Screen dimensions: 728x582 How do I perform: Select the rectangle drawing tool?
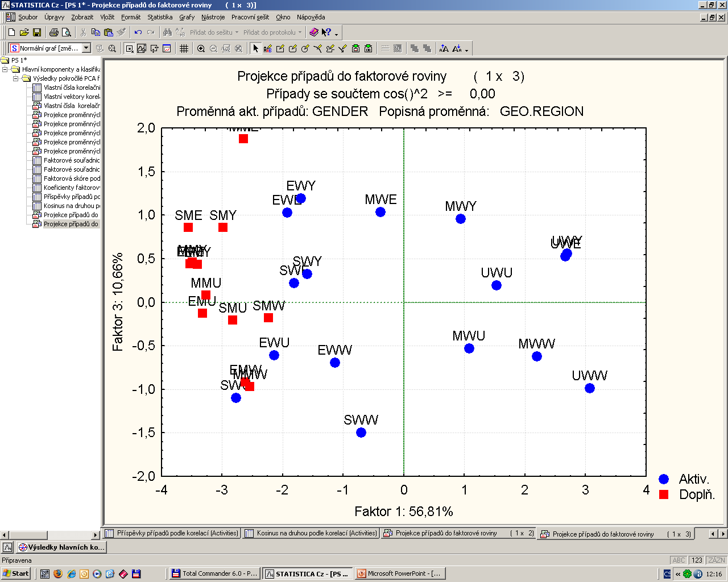(x=280, y=48)
